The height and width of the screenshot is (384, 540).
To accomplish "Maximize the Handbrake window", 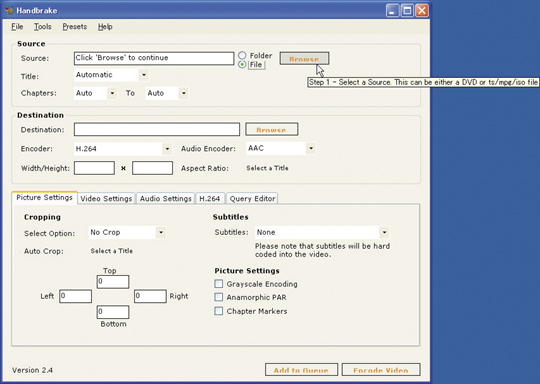I will coord(407,11).
